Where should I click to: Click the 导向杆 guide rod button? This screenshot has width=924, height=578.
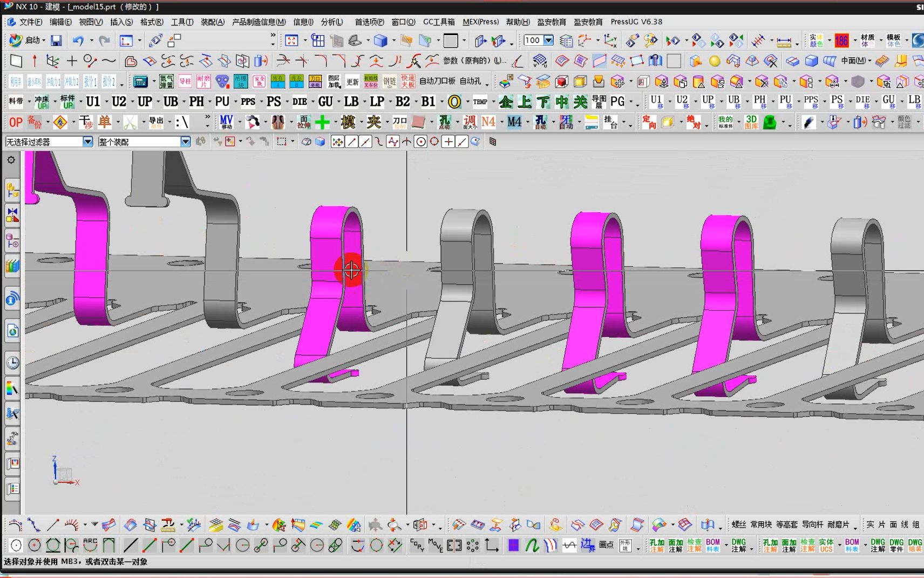point(812,525)
